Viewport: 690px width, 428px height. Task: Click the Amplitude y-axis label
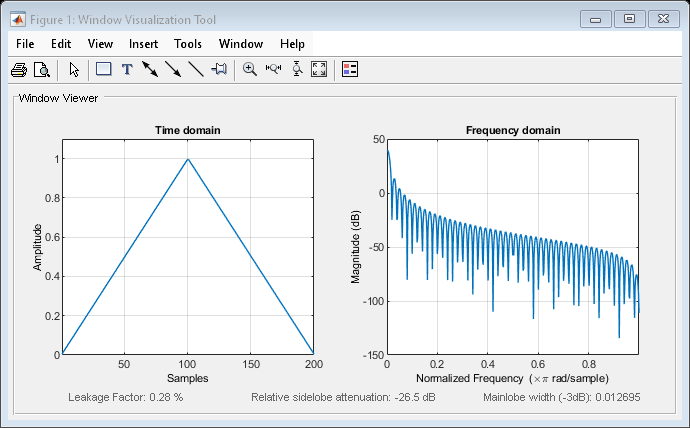click(37, 247)
